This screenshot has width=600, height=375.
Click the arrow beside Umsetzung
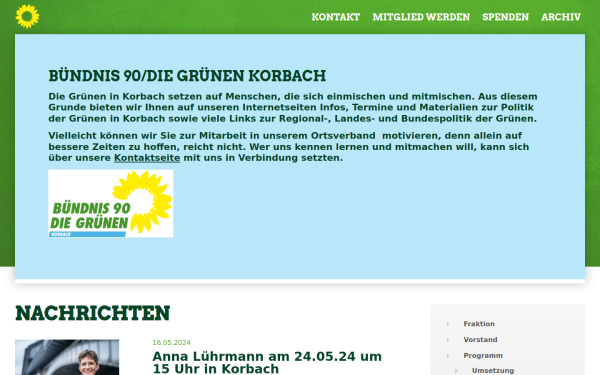(x=456, y=371)
